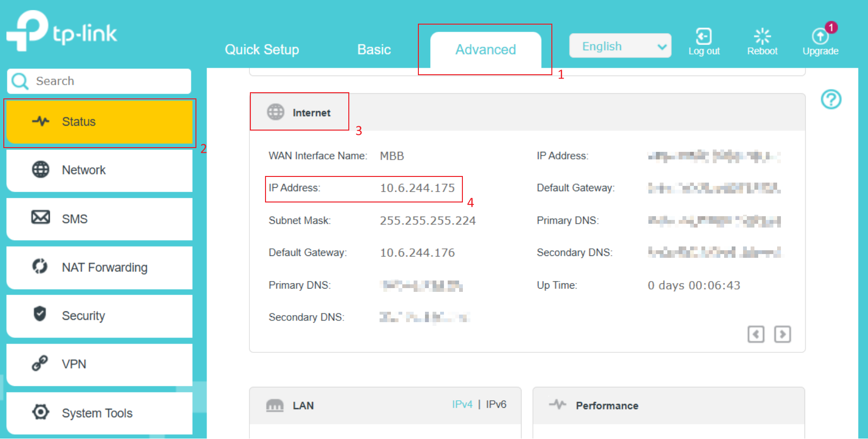868x439 pixels.
Task: Switch to the Basic tab
Action: pos(374,50)
